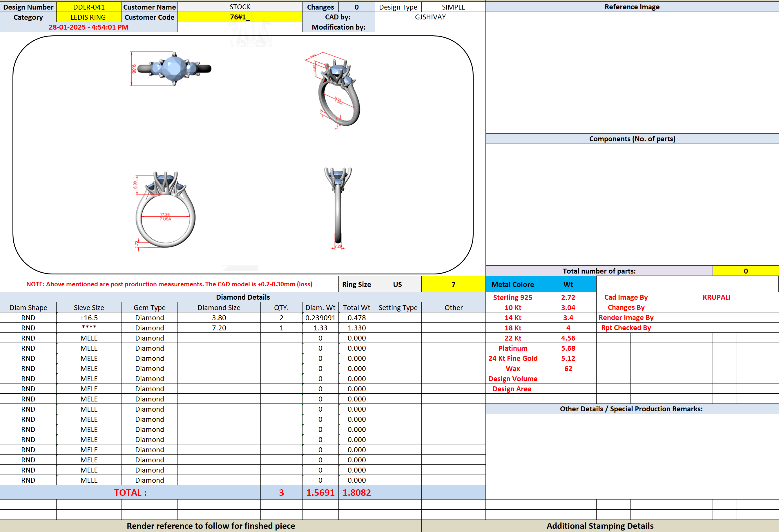Click the Metal Colore header cell

pos(512,284)
